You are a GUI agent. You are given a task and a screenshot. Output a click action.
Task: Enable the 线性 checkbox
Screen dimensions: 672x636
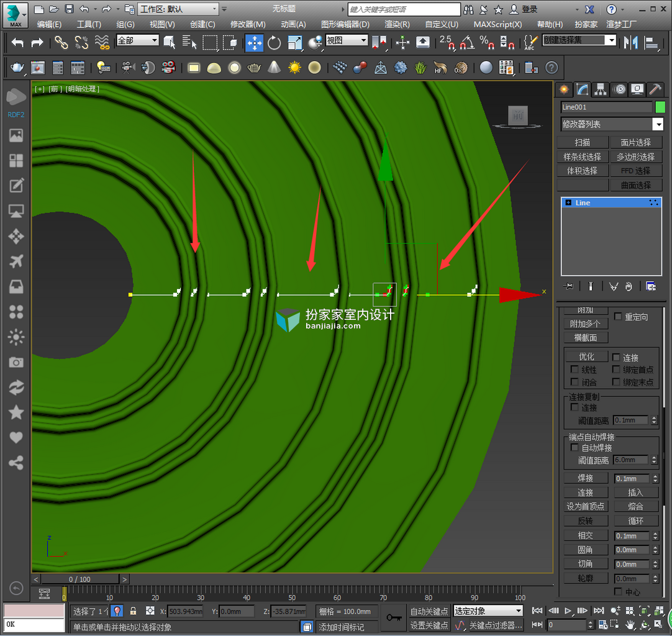point(574,369)
